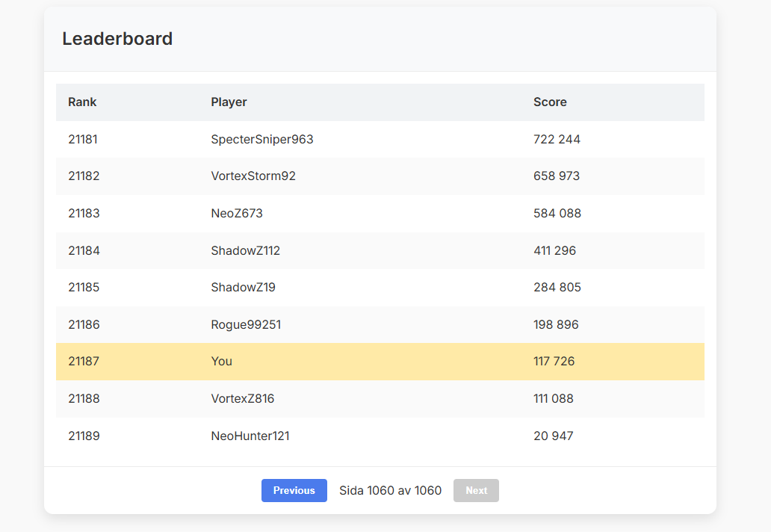Viewport: 771px width, 532px height.
Task: Click the Previous page button
Action: coord(294,490)
